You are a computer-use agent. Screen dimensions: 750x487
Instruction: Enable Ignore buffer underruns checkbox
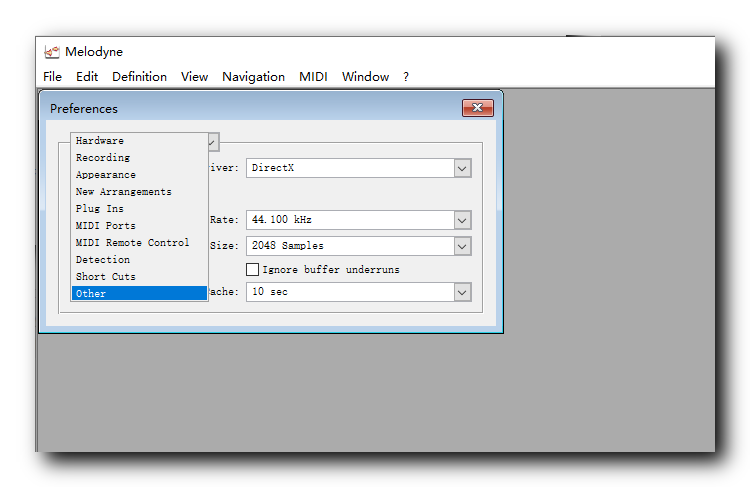click(253, 269)
